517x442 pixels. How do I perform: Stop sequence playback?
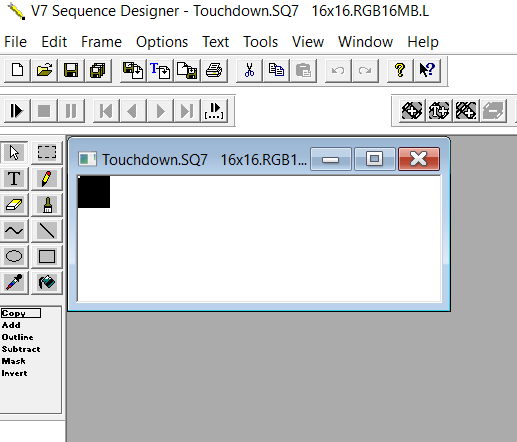click(x=44, y=111)
